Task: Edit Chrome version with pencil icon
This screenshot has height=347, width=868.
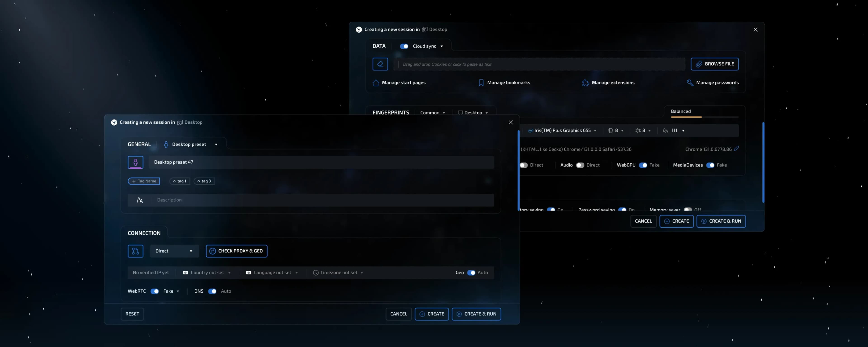Action: click(736, 149)
